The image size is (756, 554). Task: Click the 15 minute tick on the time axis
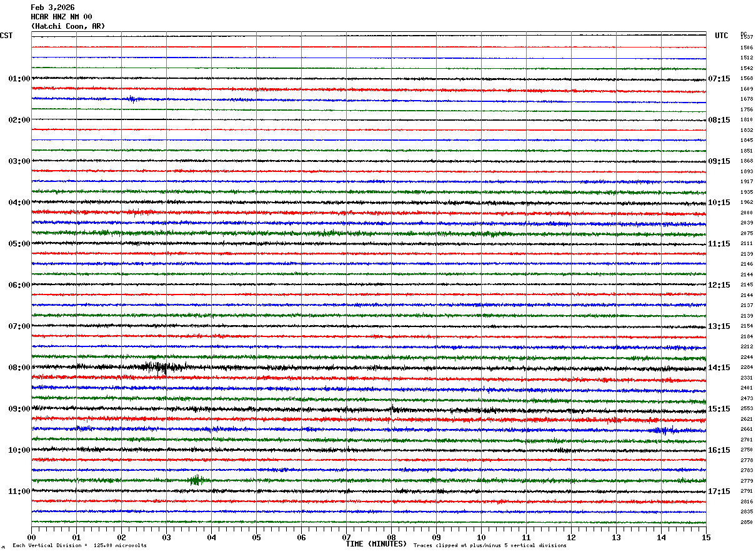coord(706,537)
